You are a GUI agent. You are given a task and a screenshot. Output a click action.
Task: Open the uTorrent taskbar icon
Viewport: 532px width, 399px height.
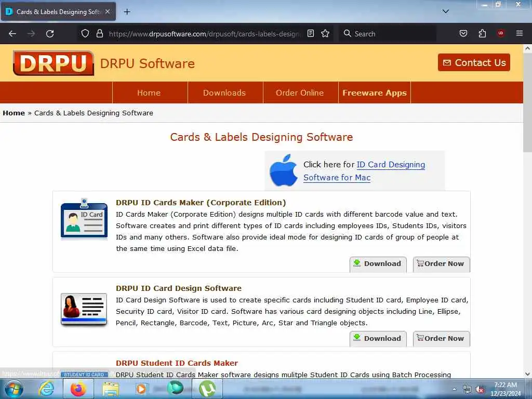(207, 389)
